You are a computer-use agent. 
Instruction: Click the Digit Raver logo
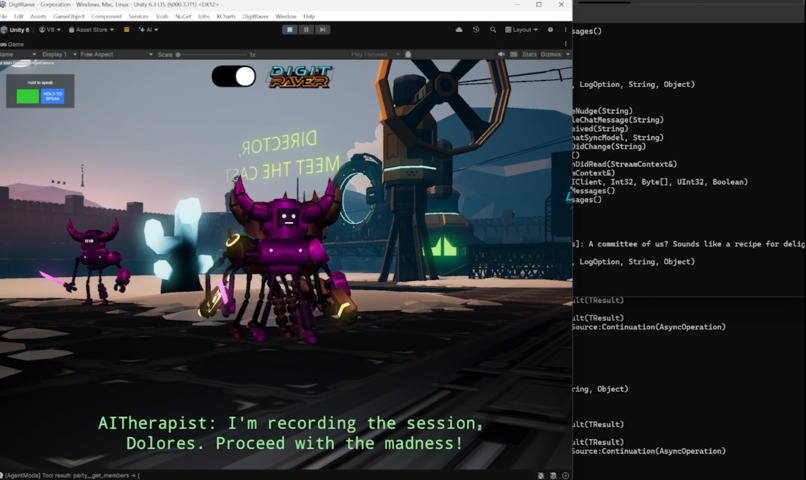click(x=300, y=77)
